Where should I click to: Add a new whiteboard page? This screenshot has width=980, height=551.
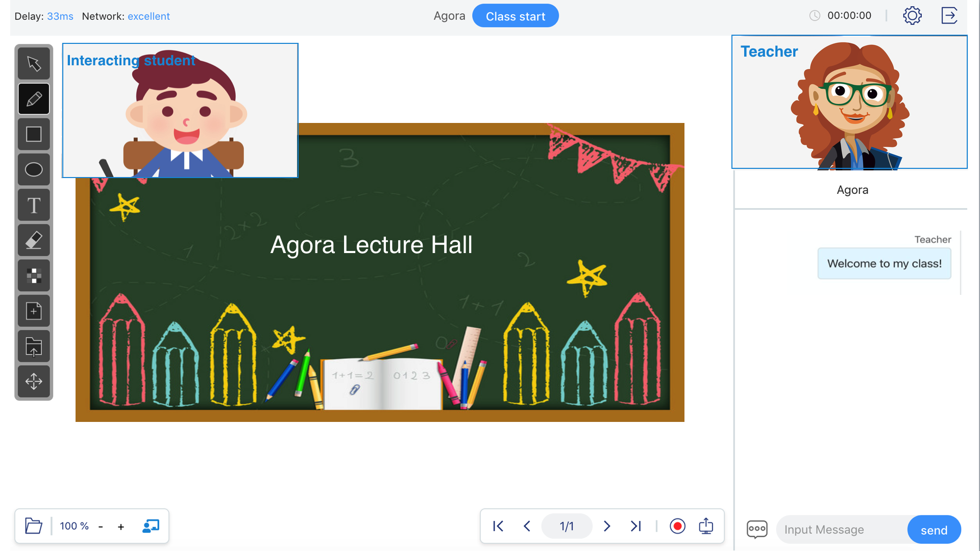click(x=34, y=311)
